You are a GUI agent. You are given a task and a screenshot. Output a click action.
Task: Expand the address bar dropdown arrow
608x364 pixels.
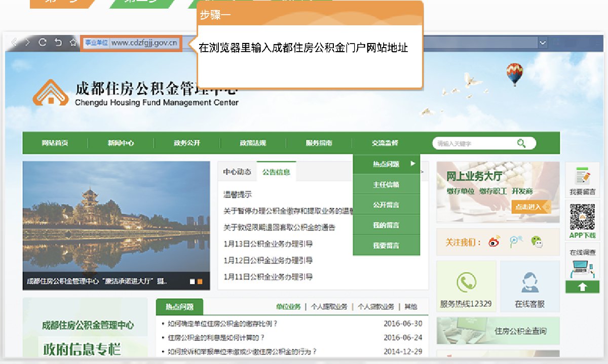543,43
